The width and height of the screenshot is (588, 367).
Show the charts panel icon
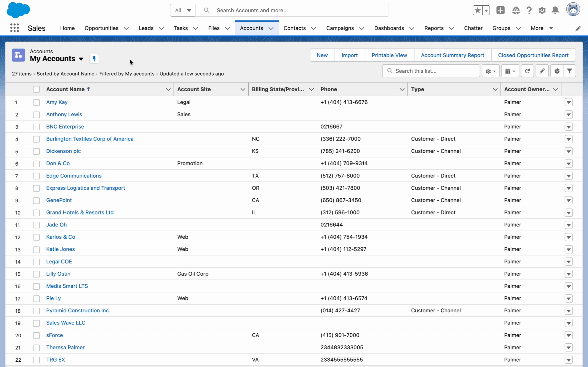[557, 71]
